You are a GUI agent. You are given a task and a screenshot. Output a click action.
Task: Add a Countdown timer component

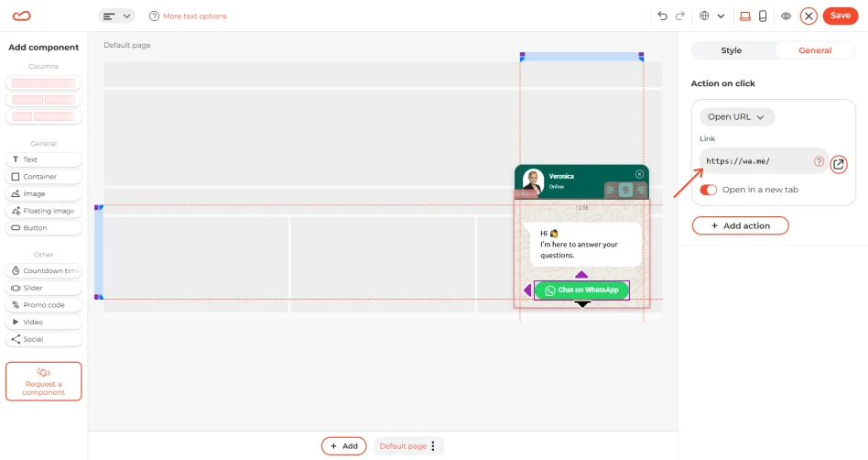click(x=44, y=271)
